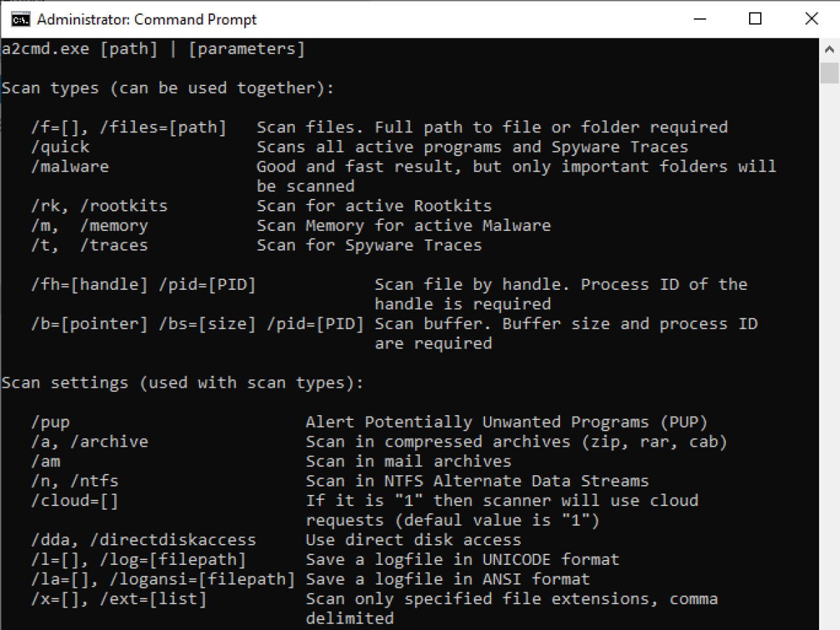Click the '/t, /traces' parameter text

coord(90,245)
